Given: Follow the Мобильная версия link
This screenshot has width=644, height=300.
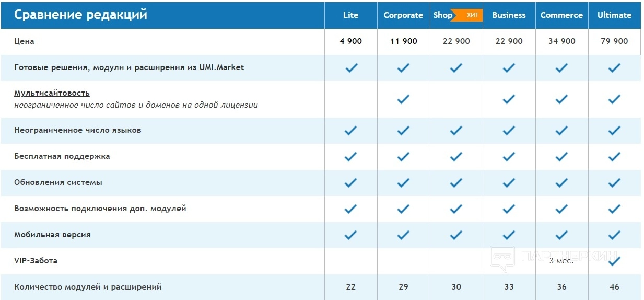Looking at the screenshot, I should [x=52, y=235].
